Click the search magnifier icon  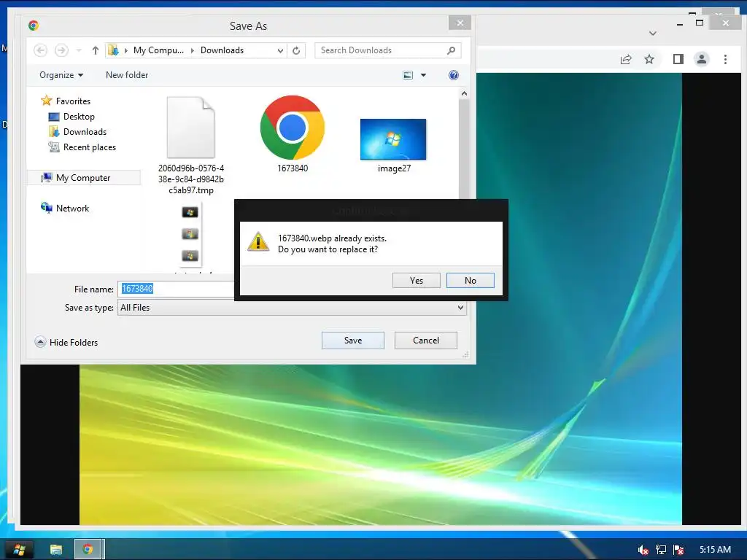coord(451,50)
